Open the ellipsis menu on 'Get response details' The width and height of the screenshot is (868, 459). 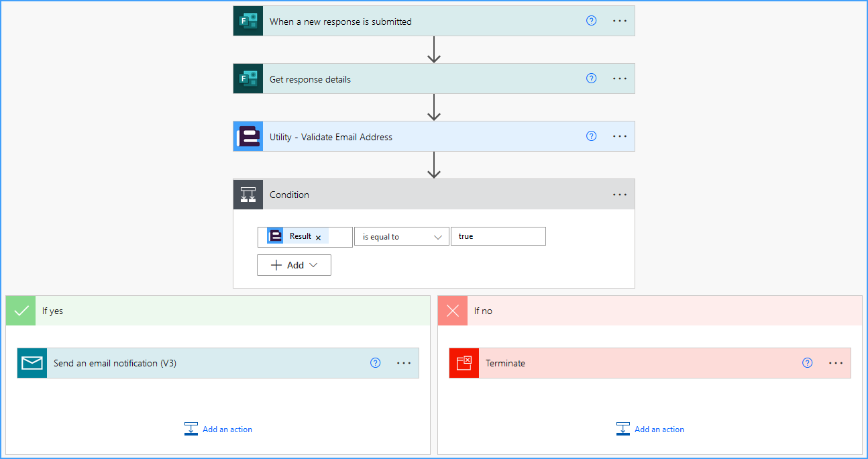tap(620, 79)
